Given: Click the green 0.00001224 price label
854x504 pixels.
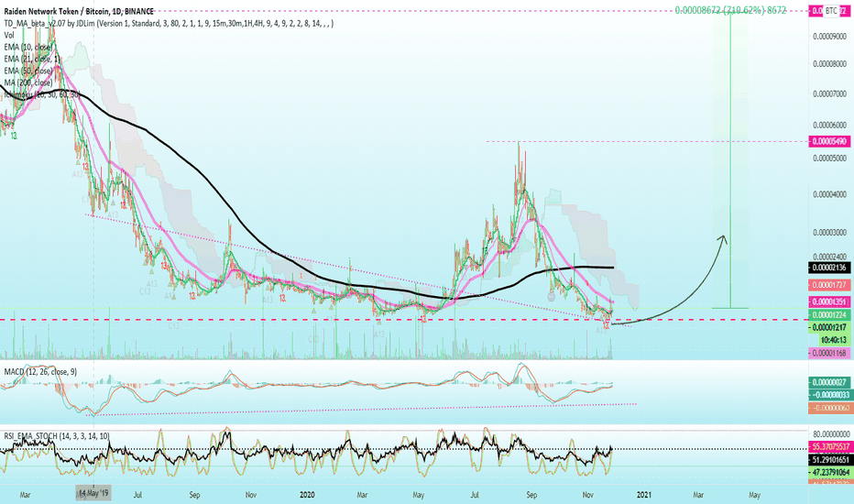Looking at the screenshot, I should click(x=830, y=315).
